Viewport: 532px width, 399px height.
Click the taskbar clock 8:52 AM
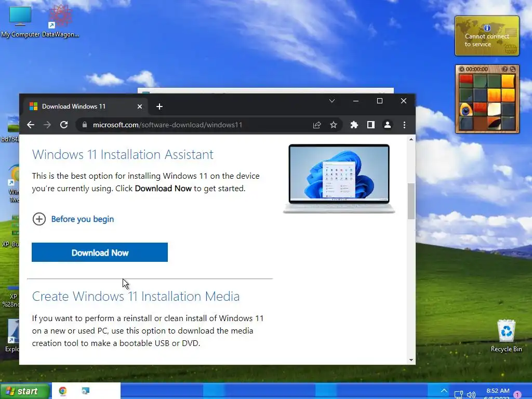pyautogui.click(x=498, y=391)
